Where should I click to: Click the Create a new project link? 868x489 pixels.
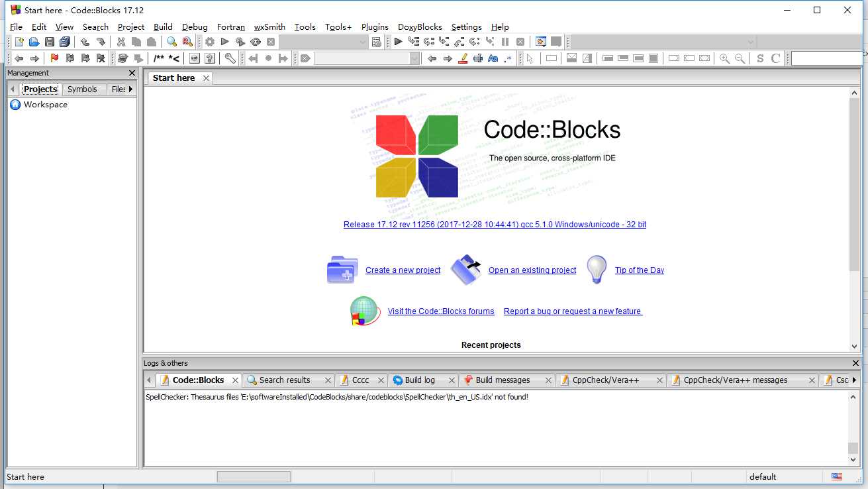point(403,270)
